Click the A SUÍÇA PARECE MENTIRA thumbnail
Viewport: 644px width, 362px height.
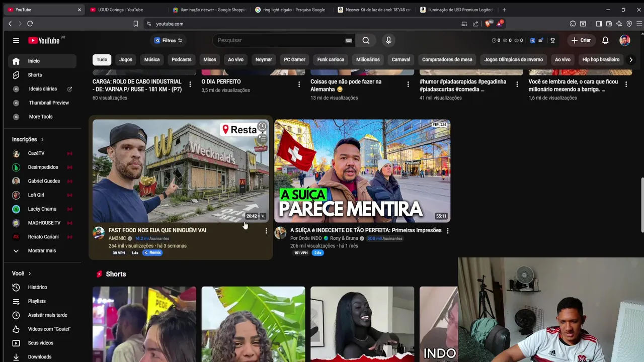coord(362,171)
